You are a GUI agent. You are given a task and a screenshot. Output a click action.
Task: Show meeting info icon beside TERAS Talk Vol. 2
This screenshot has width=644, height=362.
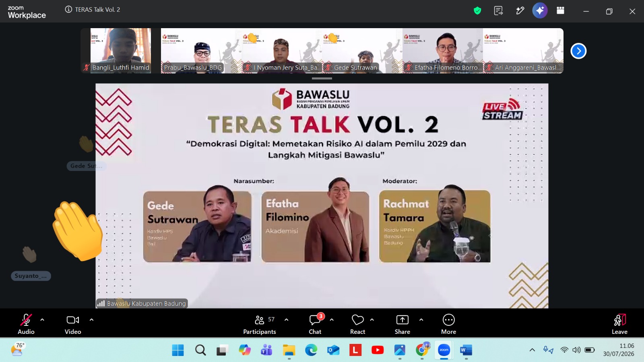coord(68,9)
